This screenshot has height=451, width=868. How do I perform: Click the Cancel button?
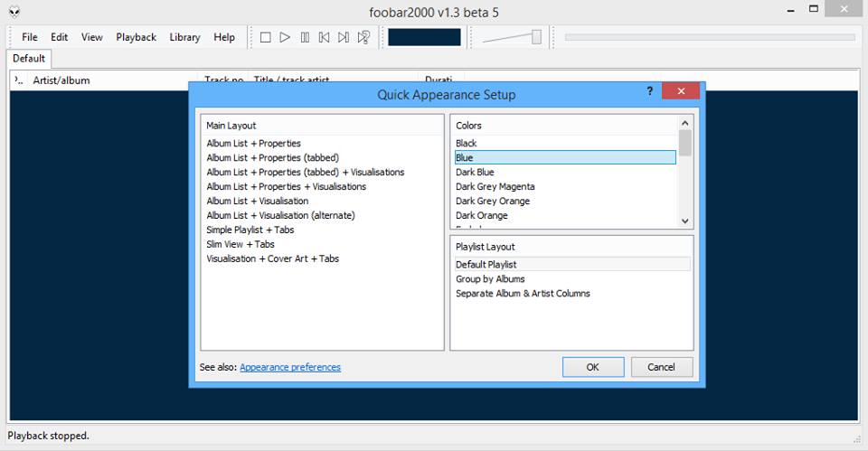coord(661,367)
